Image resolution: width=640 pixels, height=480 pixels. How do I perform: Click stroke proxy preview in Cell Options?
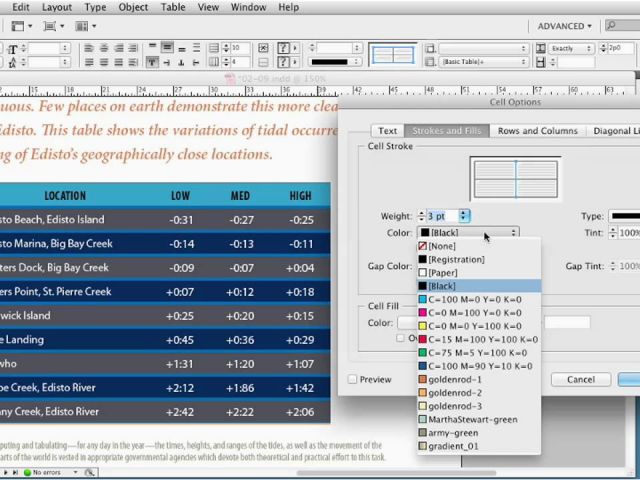(x=516, y=179)
